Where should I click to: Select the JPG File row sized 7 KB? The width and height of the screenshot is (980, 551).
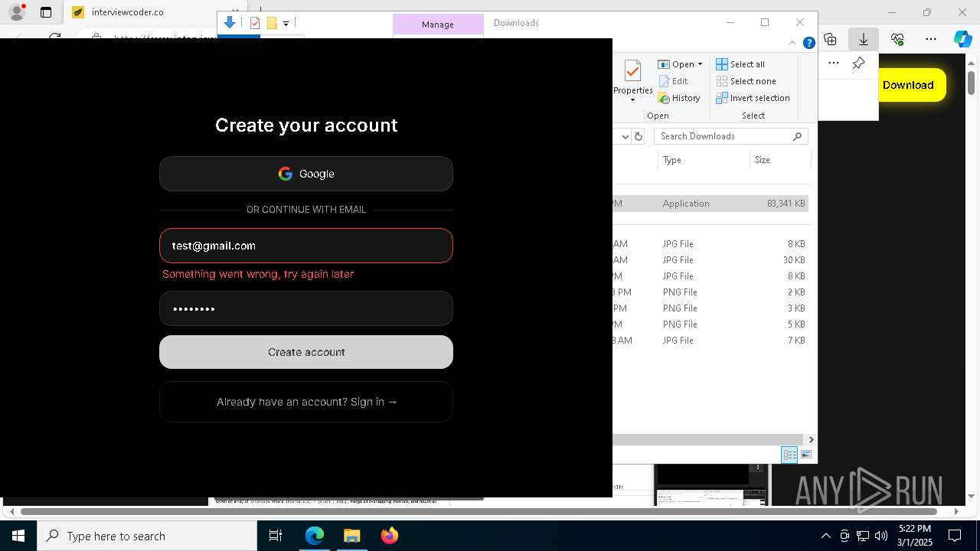click(710, 341)
